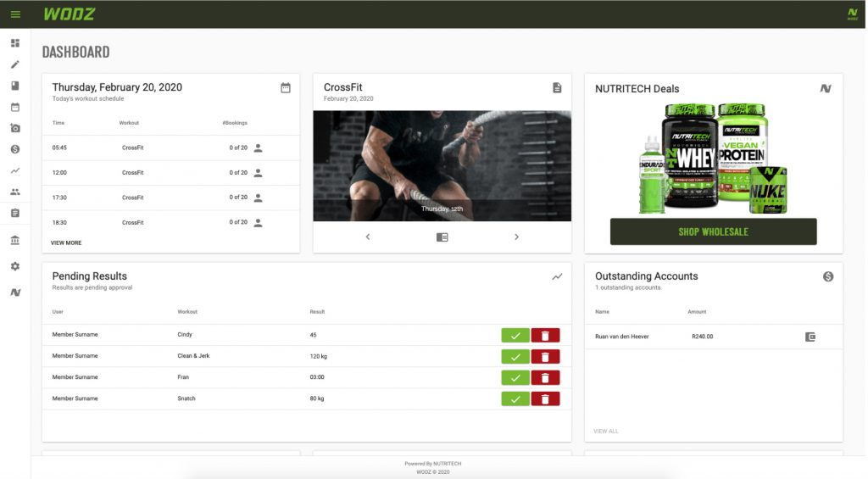Open the dashboard grid icon in sidebar
This screenshot has width=868, height=479.
[x=15, y=43]
